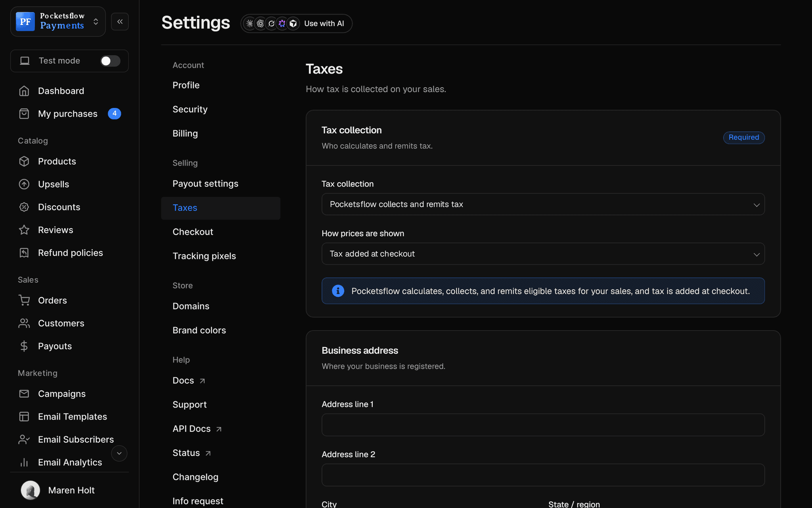
Task: Click the Use with AI button
Action: 297,23
